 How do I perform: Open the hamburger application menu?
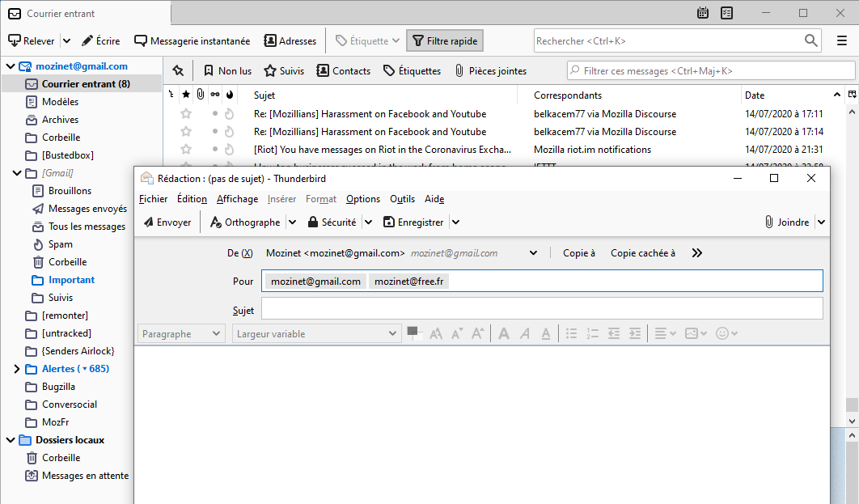(x=842, y=40)
